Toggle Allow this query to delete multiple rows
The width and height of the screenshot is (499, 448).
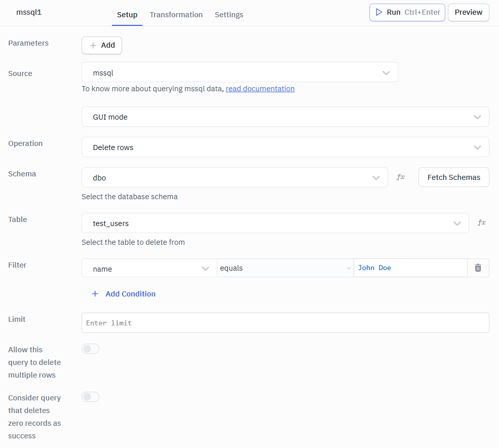[90, 349]
